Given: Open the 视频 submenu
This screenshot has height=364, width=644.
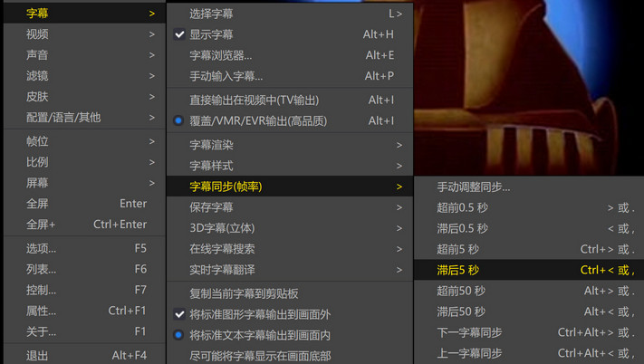Looking at the screenshot, I should point(84,34).
